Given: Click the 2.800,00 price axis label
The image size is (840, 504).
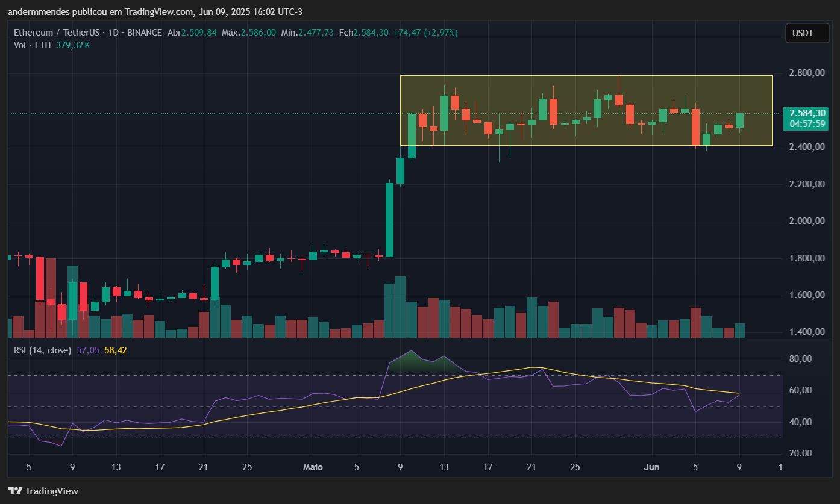Looking at the screenshot, I should pyautogui.click(x=806, y=73).
